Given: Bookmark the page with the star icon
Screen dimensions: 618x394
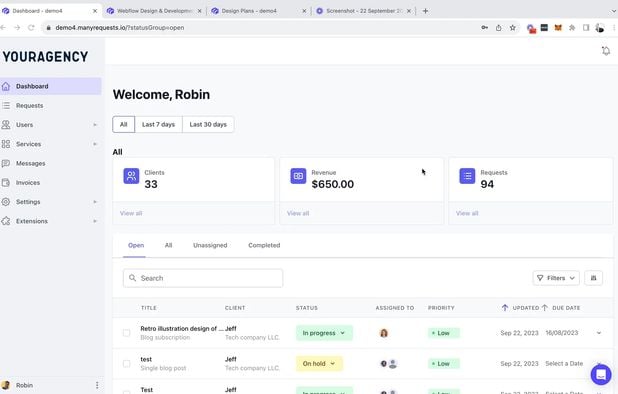Looking at the screenshot, I should (512, 28).
